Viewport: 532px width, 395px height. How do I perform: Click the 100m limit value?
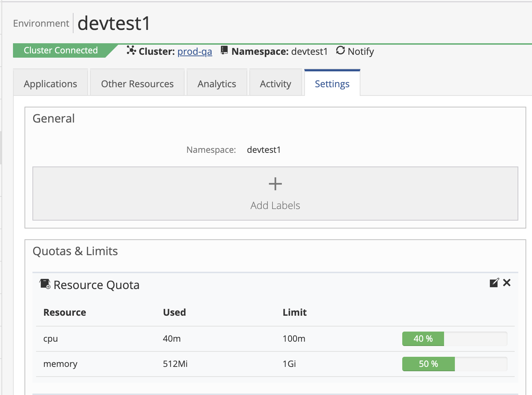click(x=294, y=339)
